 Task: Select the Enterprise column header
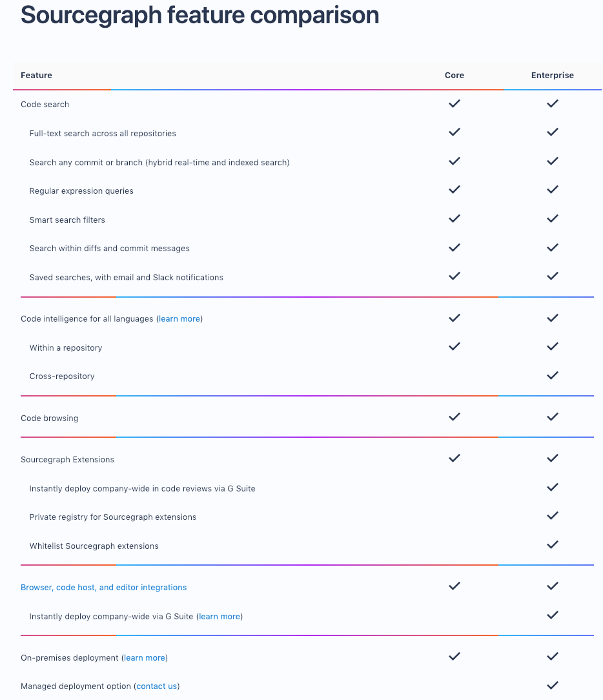[552, 76]
